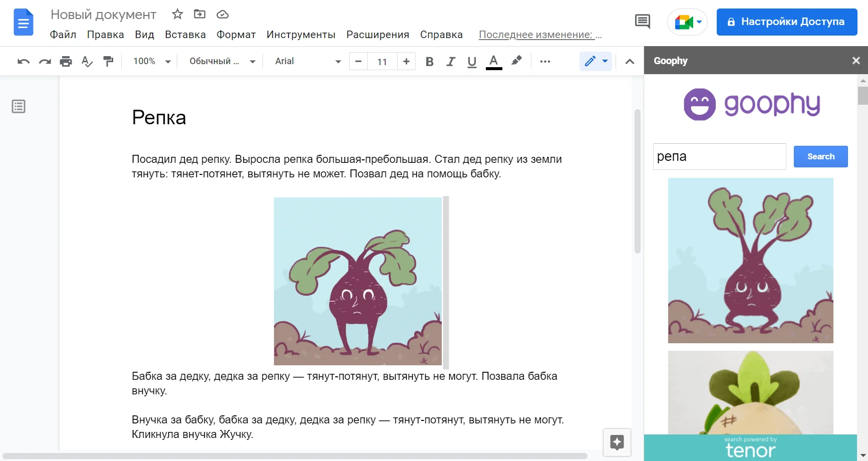Open the zoom 100% dropdown
Image resolution: width=868 pixels, height=461 pixels.
152,61
